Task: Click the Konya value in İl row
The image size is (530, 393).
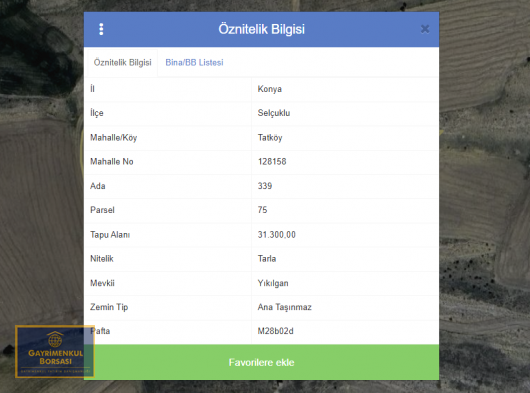Action: (x=269, y=89)
